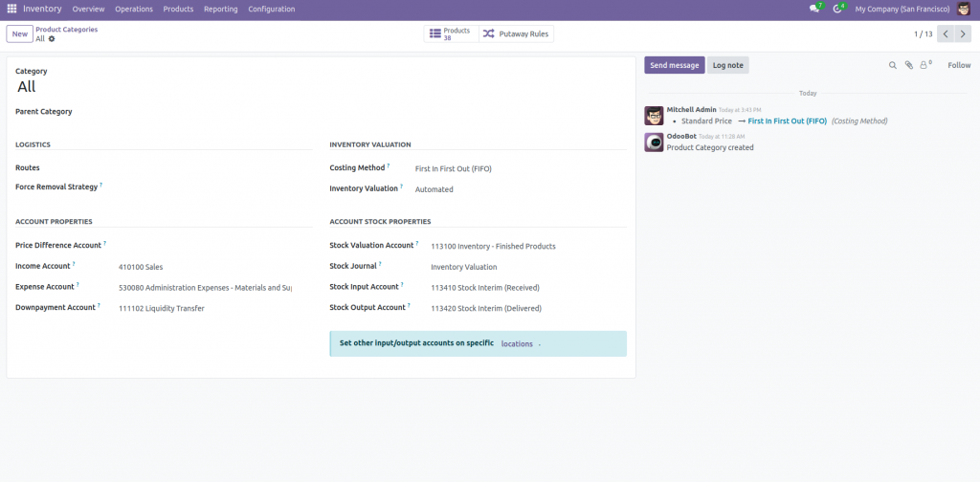The image size is (980, 482).
Task: Open the apps grid menu
Action: 11,9
